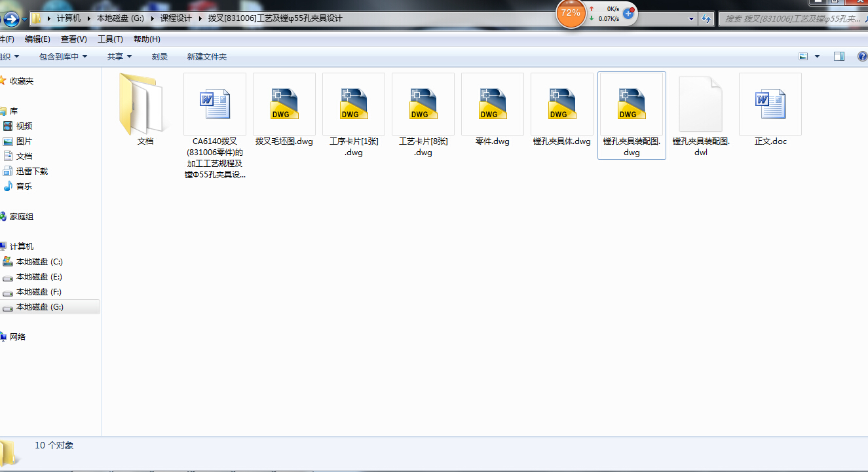Open the 工具(T) menu
The height and width of the screenshot is (472, 868).
[x=110, y=39]
